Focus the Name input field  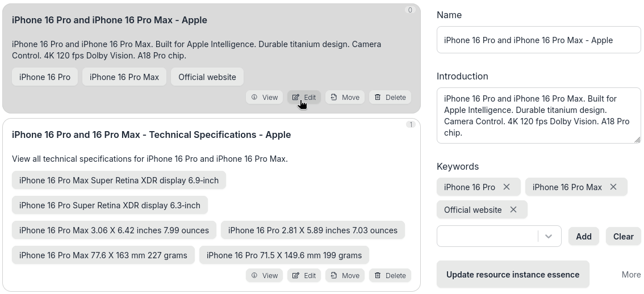[538, 40]
